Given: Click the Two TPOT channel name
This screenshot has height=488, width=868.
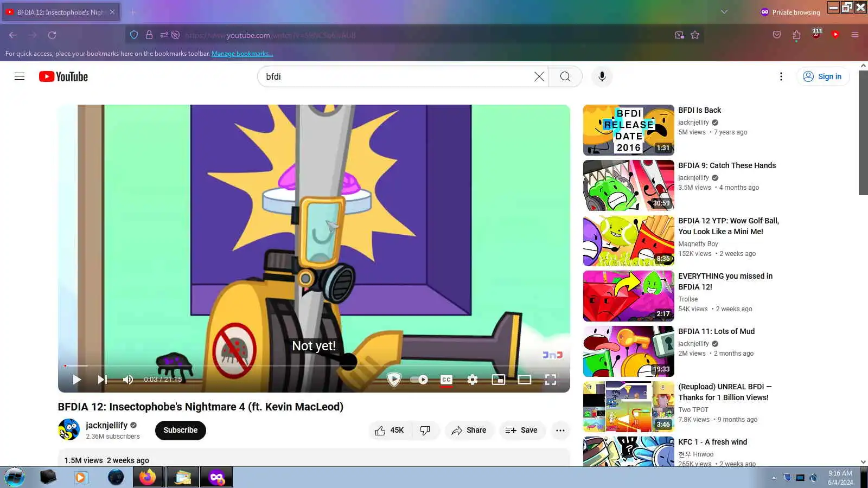Looking at the screenshot, I should point(693,410).
